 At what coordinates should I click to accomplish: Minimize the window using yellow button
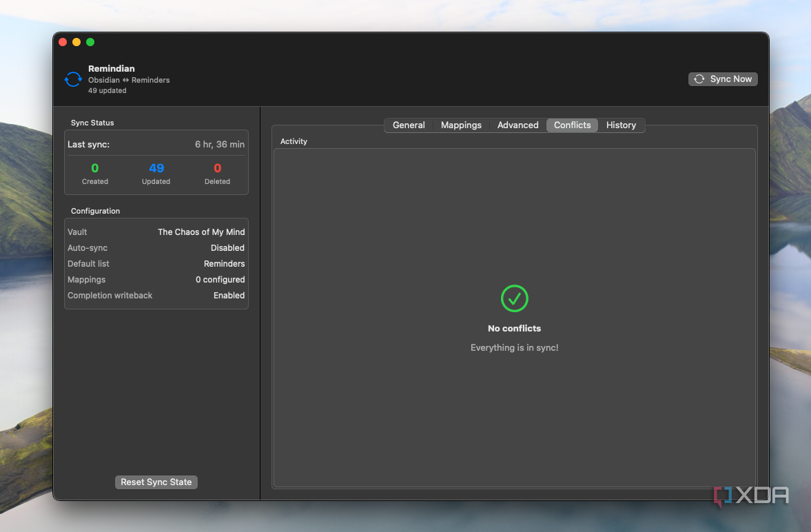point(76,42)
